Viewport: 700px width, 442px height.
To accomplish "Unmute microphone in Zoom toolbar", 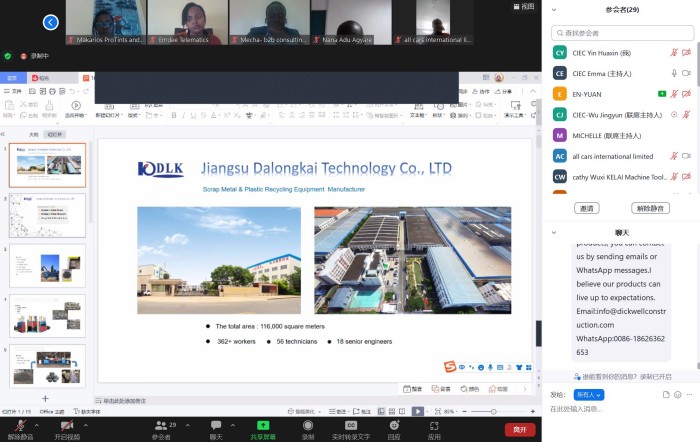I will click(21, 429).
